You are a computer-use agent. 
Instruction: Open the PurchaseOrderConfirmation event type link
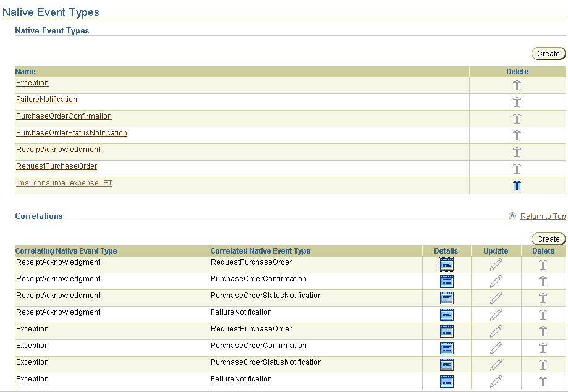(64, 116)
